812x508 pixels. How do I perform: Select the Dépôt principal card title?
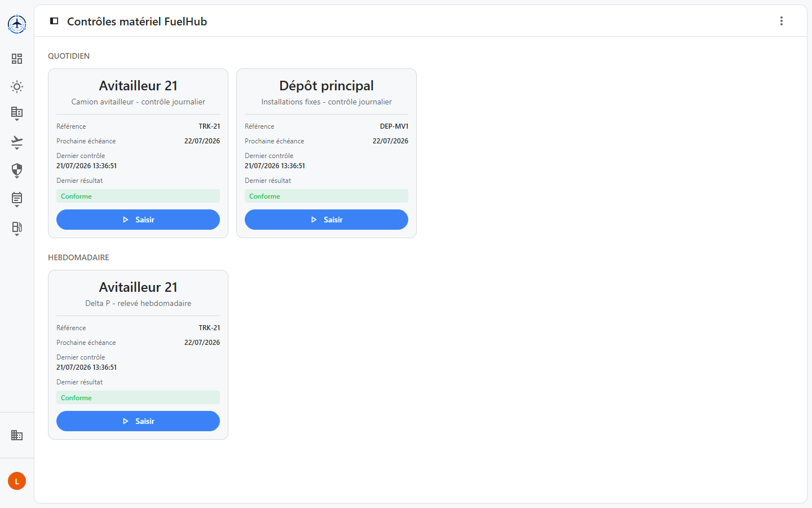click(326, 86)
